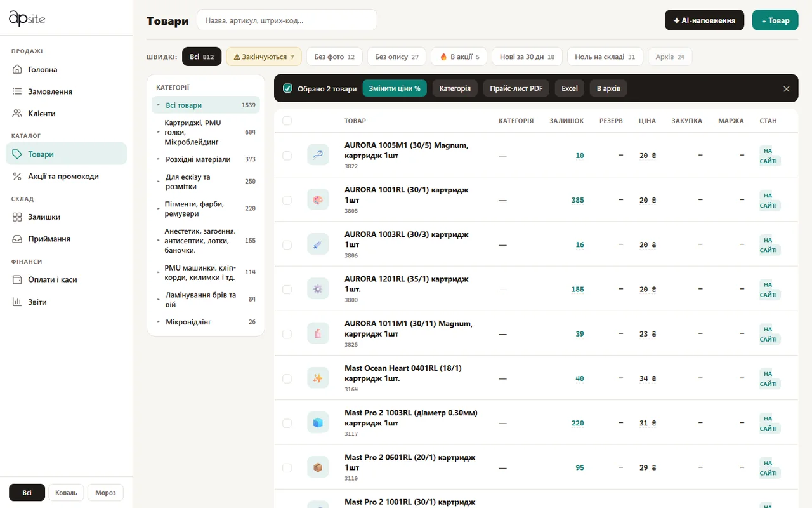Open thumbnail of Mast Pro 2 0601RL
This screenshot has height=508, width=812.
318,467
